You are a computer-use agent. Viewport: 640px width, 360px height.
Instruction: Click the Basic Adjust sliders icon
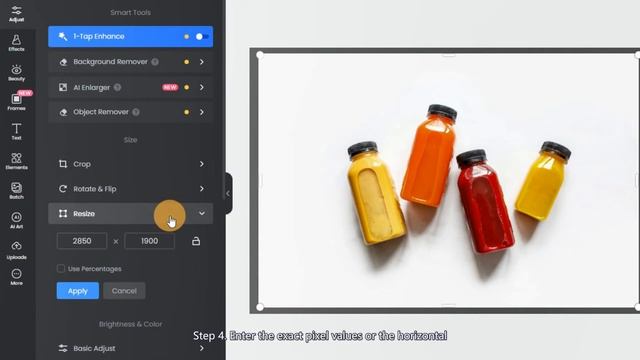click(x=63, y=349)
